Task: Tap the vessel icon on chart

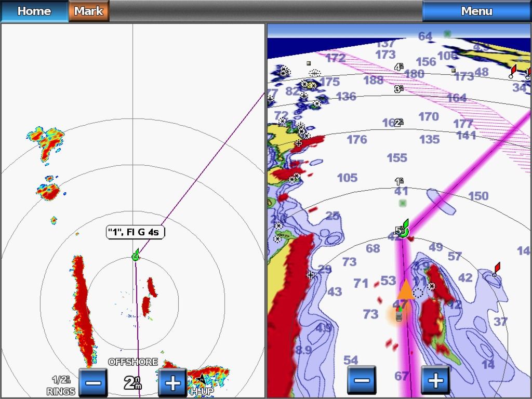Action: click(400, 314)
